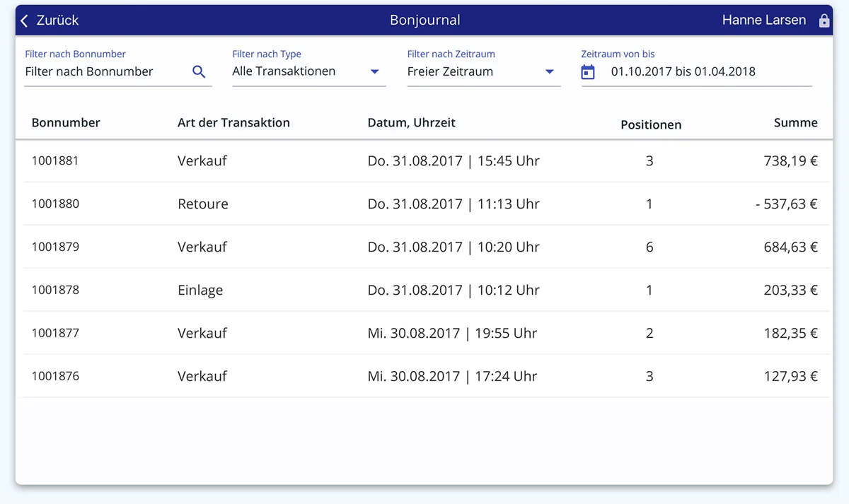Click the negative sum - 537,63 €
Viewport: 849px width, 504px height.
coord(786,204)
